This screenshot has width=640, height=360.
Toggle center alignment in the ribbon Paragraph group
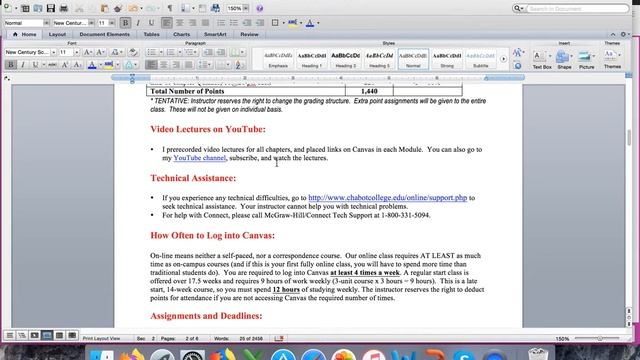click(x=164, y=65)
